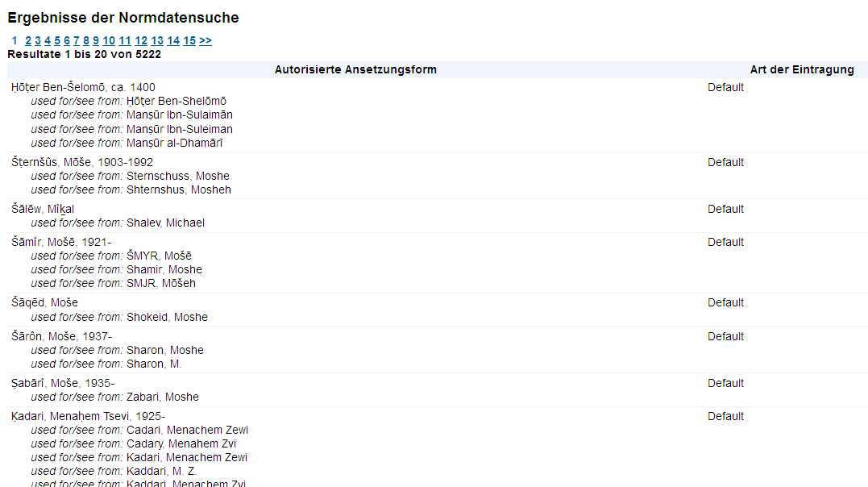This screenshot has width=868, height=487.
Task: Open results page 5
Action: [57, 41]
